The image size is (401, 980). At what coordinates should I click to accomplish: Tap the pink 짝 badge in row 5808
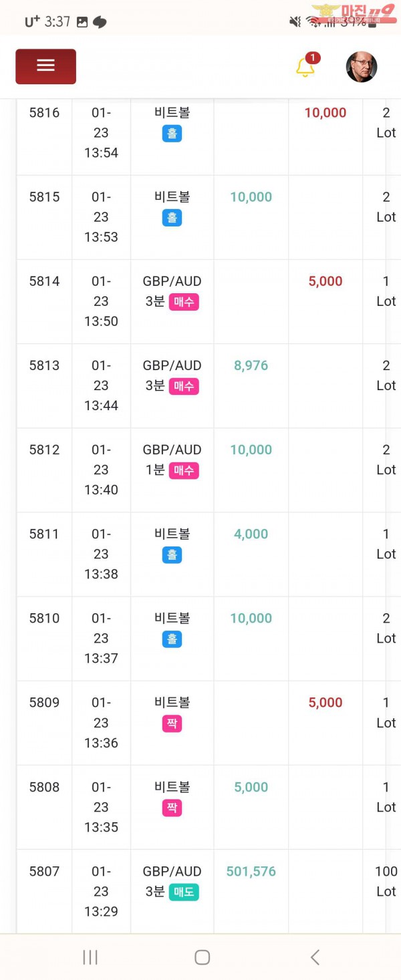[x=172, y=808]
